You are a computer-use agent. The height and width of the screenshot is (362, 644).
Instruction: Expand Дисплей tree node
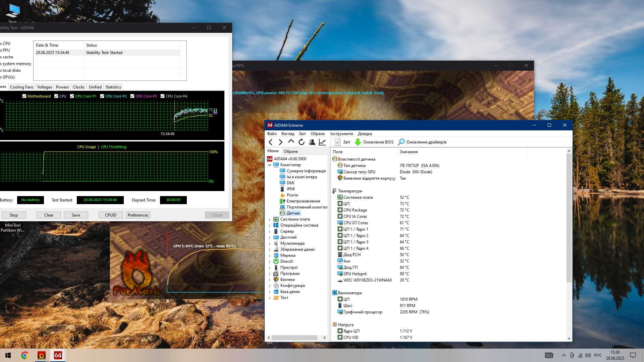point(269,237)
